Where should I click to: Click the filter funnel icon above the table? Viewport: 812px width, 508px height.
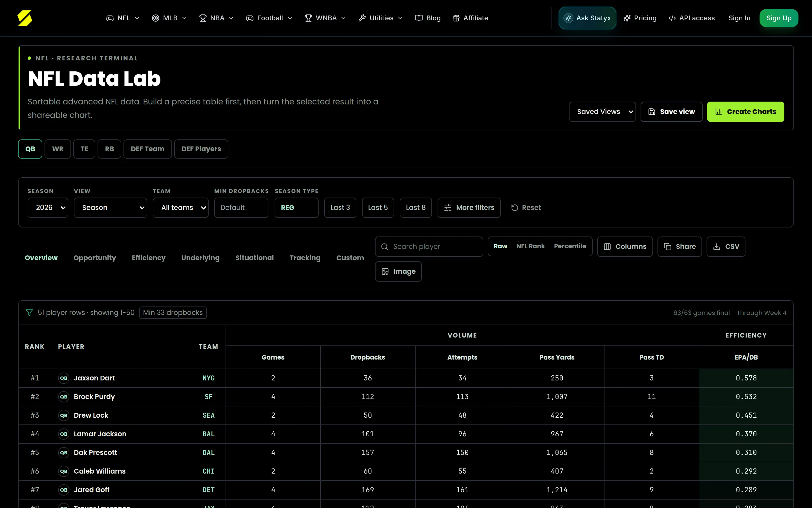[x=29, y=312]
